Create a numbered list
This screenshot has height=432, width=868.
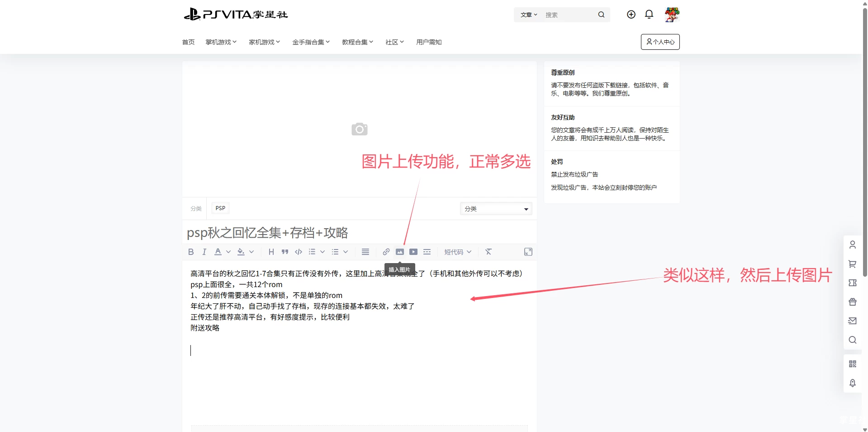312,252
